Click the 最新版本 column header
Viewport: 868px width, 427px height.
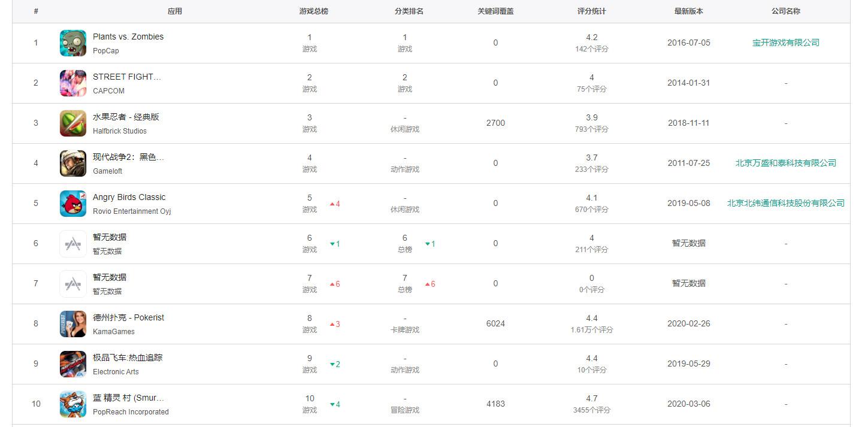tap(689, 11)
